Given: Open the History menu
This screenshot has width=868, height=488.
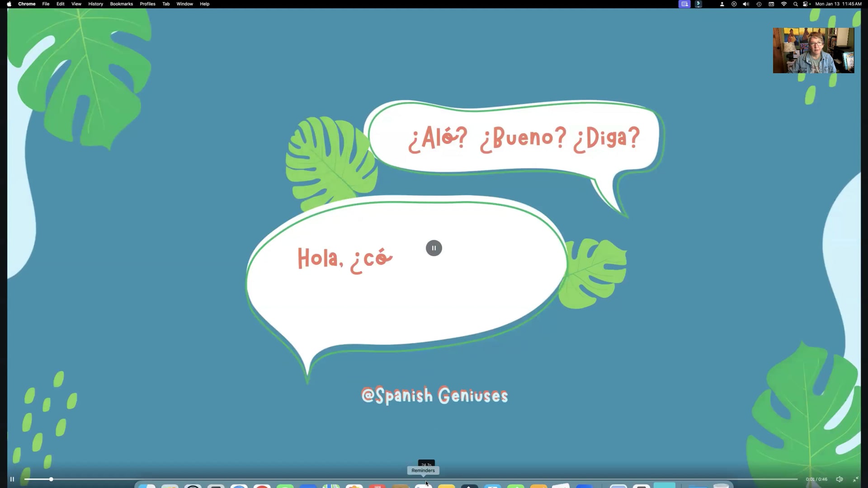Looking at the screenshot, I should [x=95, y=4].
